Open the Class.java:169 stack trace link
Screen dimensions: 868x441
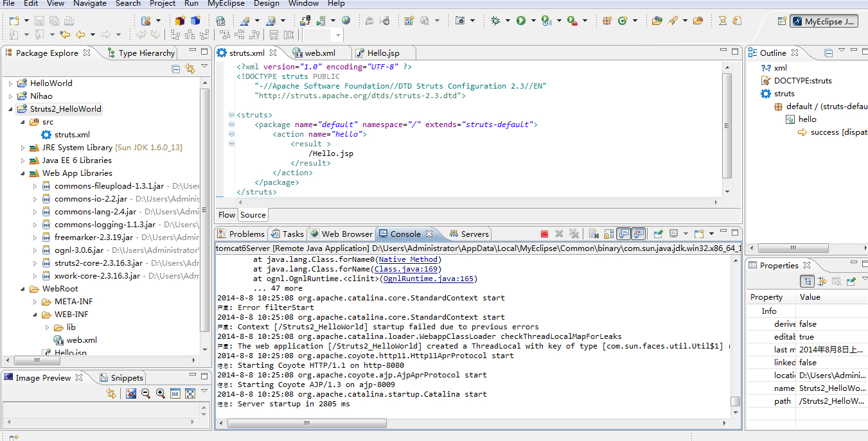pyautogui.click(x=405, y=269)
